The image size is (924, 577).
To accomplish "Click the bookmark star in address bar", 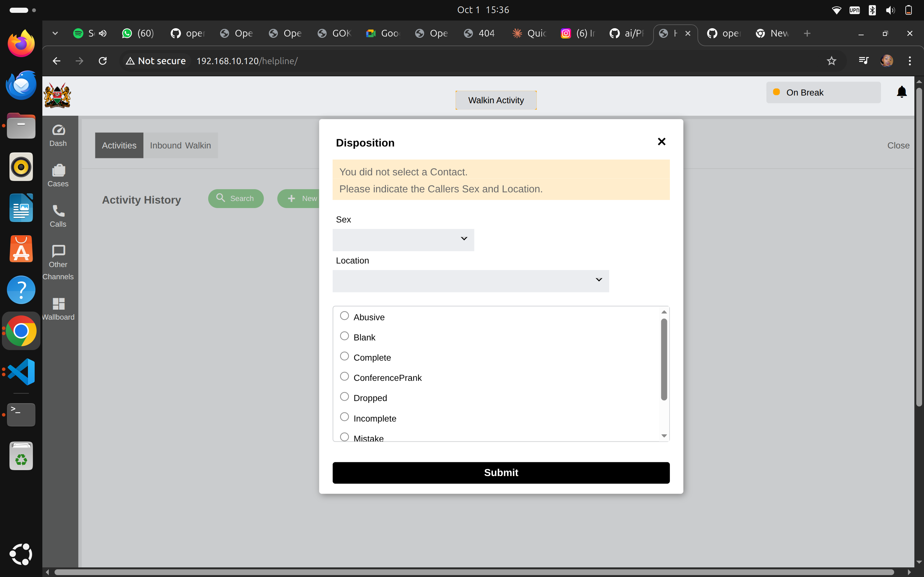I will tap(831, 61).
